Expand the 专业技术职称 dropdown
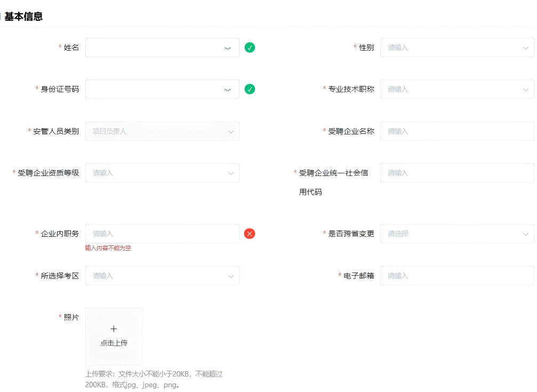The image size is (537, 392). coord(456,89)
